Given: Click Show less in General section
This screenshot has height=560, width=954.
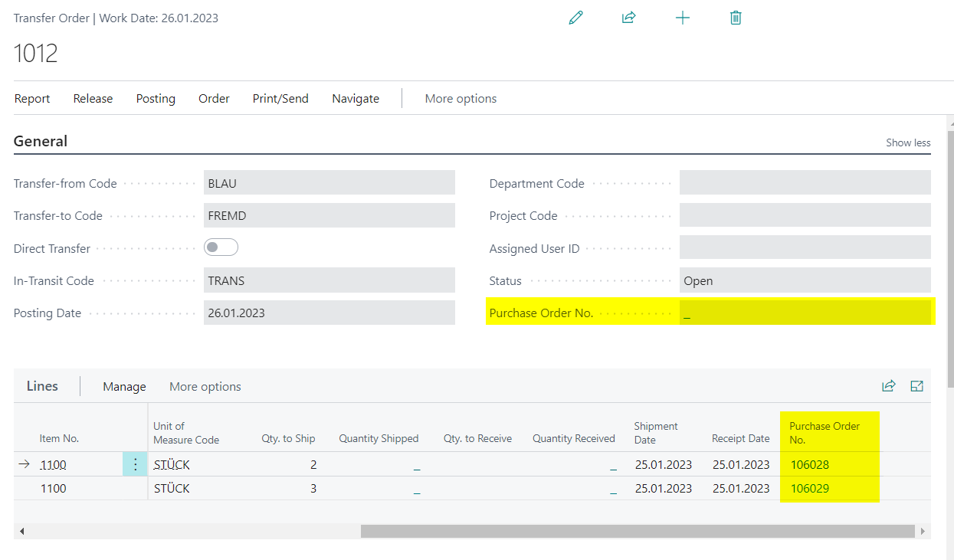Looking at the screenshot, I should 908,142.
